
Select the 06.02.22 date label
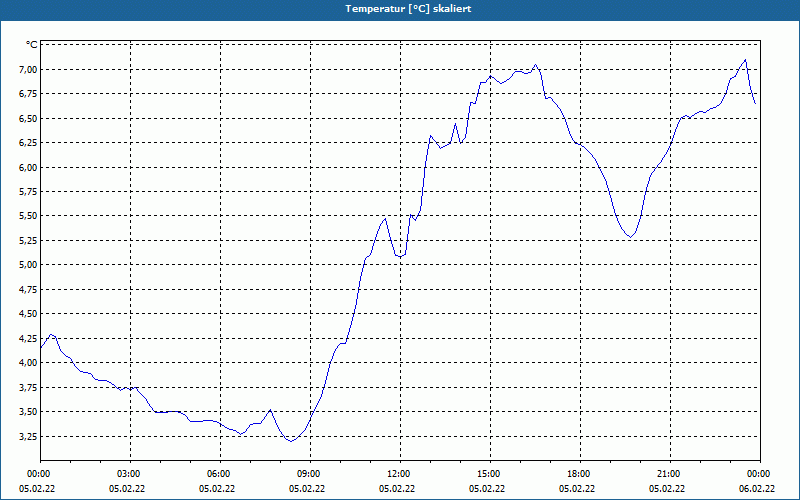tap(757, 489)
